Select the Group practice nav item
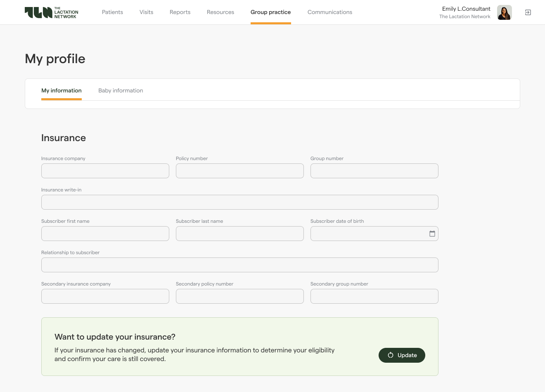This screenshot has width=545, height=392. (x=270, y=12)
